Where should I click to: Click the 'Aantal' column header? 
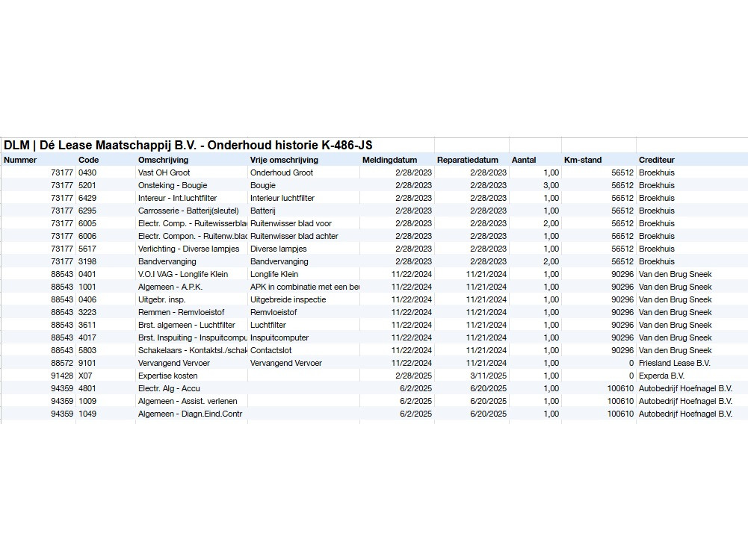point(524,160)
